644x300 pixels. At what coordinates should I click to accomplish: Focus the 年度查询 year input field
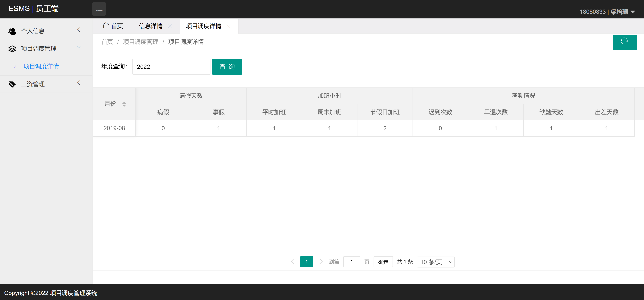171,67
